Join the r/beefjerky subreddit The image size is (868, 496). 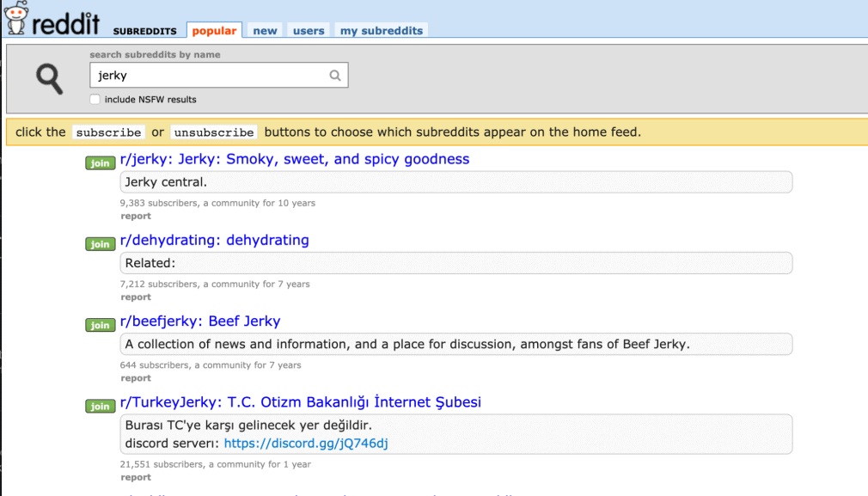coord(101,325)
